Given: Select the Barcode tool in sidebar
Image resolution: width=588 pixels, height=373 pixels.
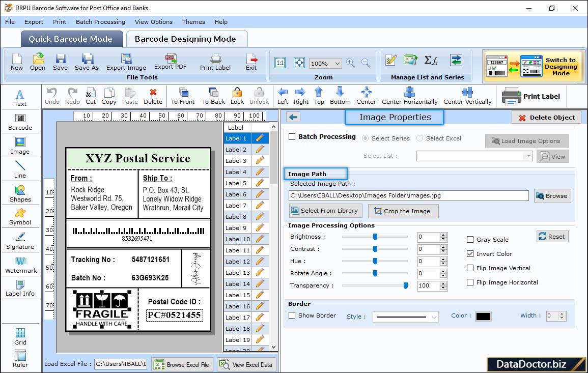Looking at the screenshot, I should [x=20, y=122].
